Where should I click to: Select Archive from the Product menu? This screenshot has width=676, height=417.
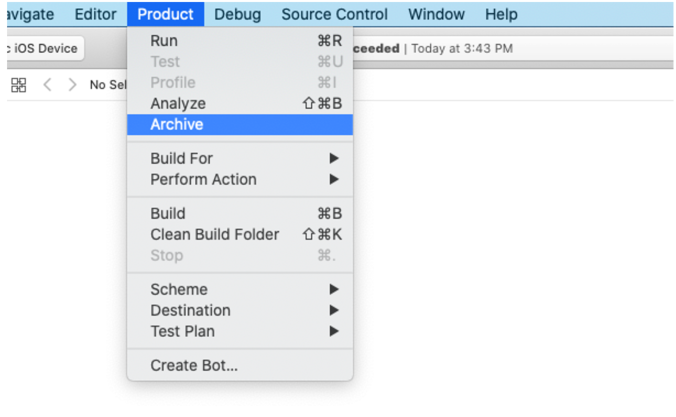coord(177,124)
